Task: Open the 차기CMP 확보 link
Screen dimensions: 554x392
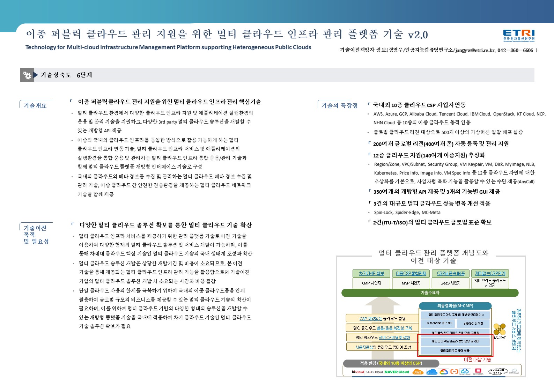Action: tap(371, 273)
